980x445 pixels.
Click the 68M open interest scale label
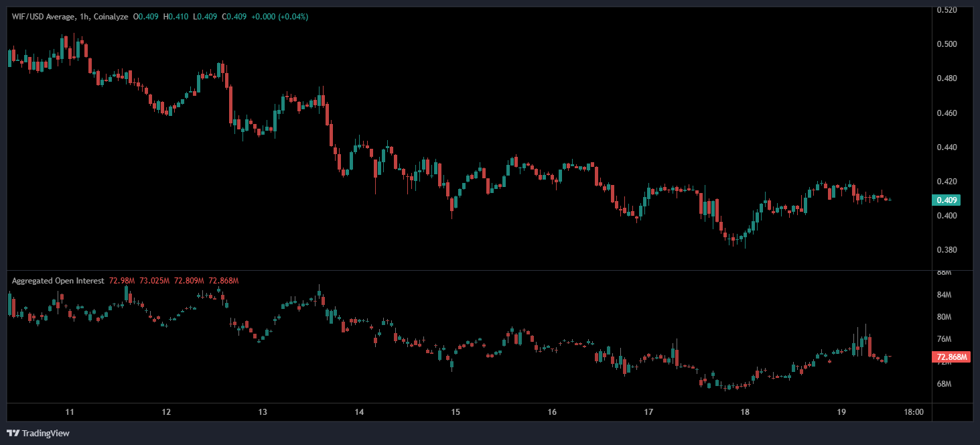click(944, 384)
